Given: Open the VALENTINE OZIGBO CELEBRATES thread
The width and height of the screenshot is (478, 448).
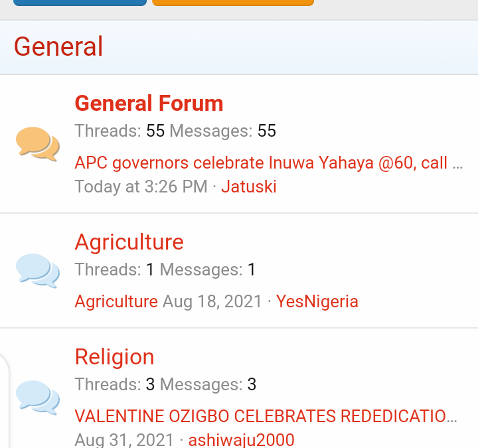Looking at the screenshot, I should [266, 416].
